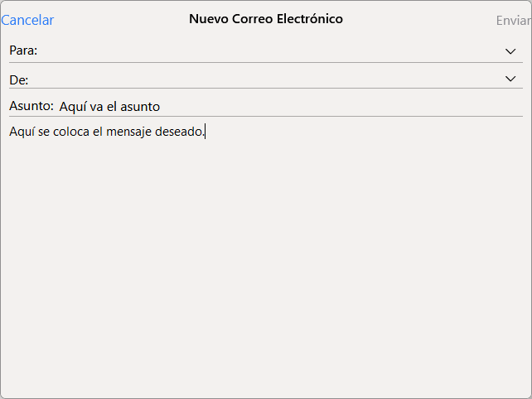The height and width of the screenshot is (399, 532).
Task: Click the Nuevo Correo Electrónico title
Action: 265,18
